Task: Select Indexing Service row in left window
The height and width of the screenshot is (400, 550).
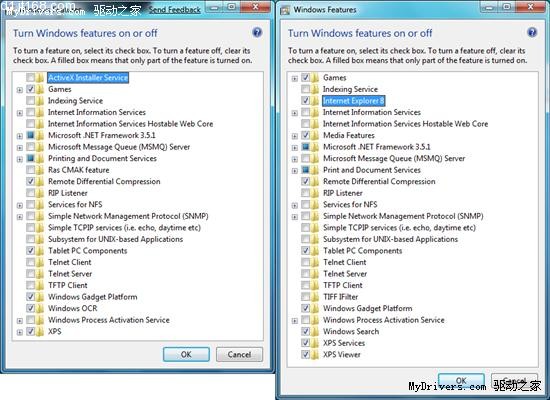Action: click(x=75, y=101)
